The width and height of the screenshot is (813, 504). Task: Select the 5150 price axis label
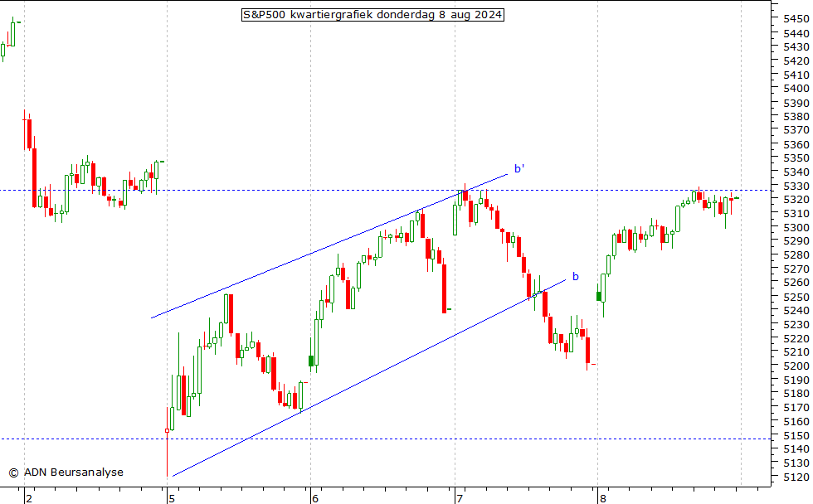[x=796, y=436]
